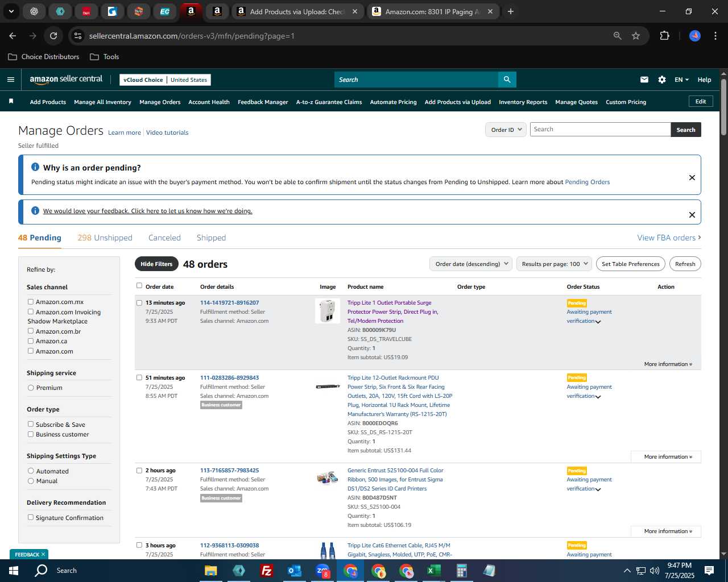Open the hamburger navigation menu
728x582 pixels.
click(x=10, y=80)
